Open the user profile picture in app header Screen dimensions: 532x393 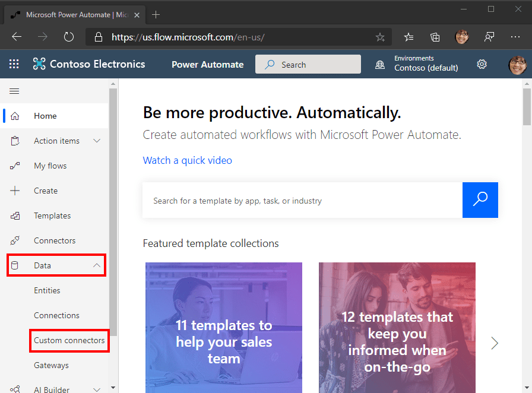click(517, 64)
